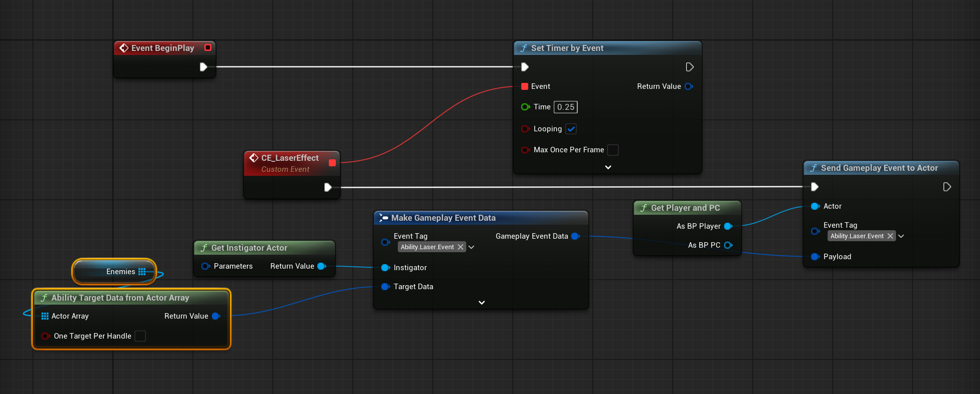The width and height of the screenshot is (980, 394).
Task: Click CE_LaserEffect delegate output pin
Action: pos(332,163)
